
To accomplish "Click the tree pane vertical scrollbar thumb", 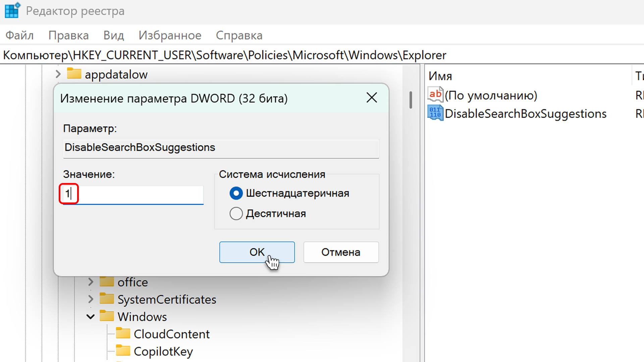I will [x=411, y=100].
